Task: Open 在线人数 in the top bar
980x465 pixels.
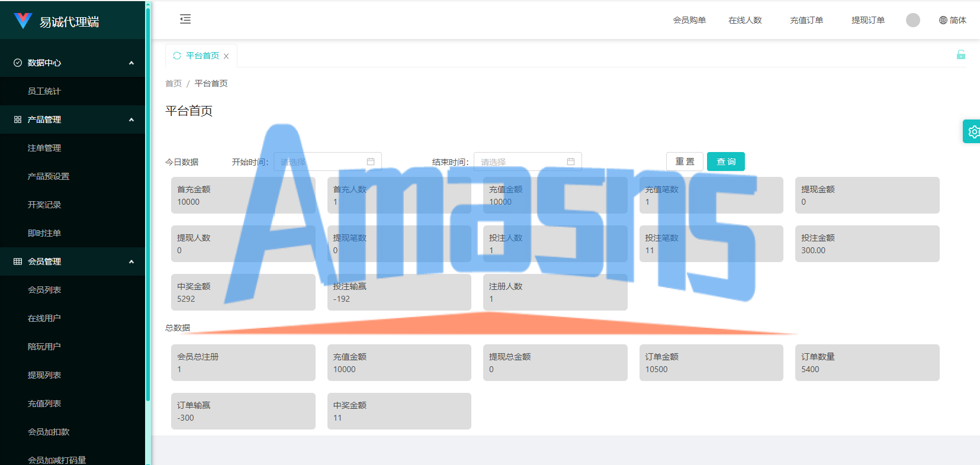Action: coord(745,20)
